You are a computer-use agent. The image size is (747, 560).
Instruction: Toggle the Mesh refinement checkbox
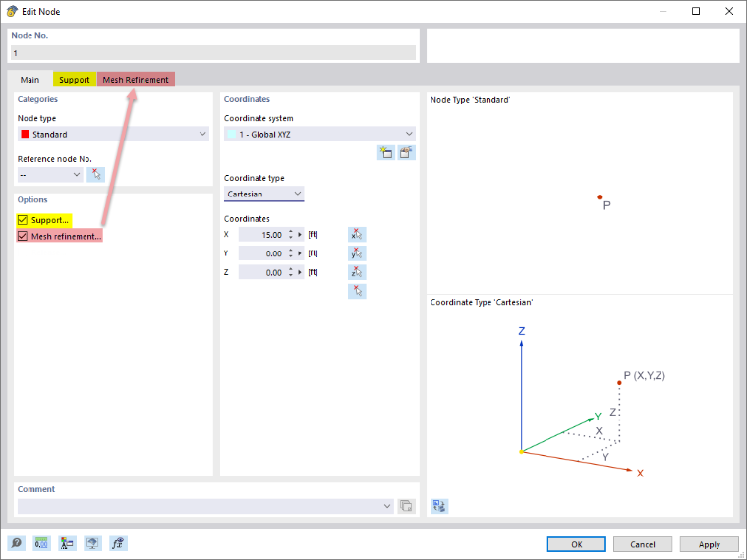(x=23, y=236)
